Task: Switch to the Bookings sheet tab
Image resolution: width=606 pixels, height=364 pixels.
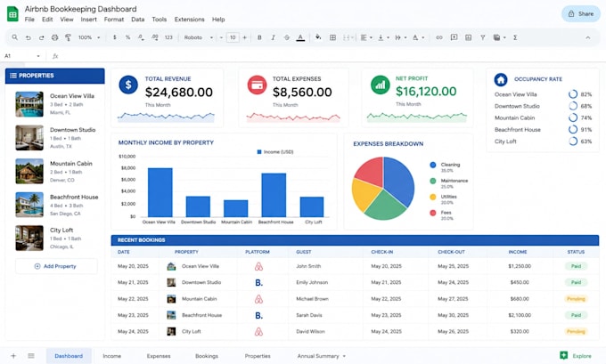Action: tap(207, 356)
